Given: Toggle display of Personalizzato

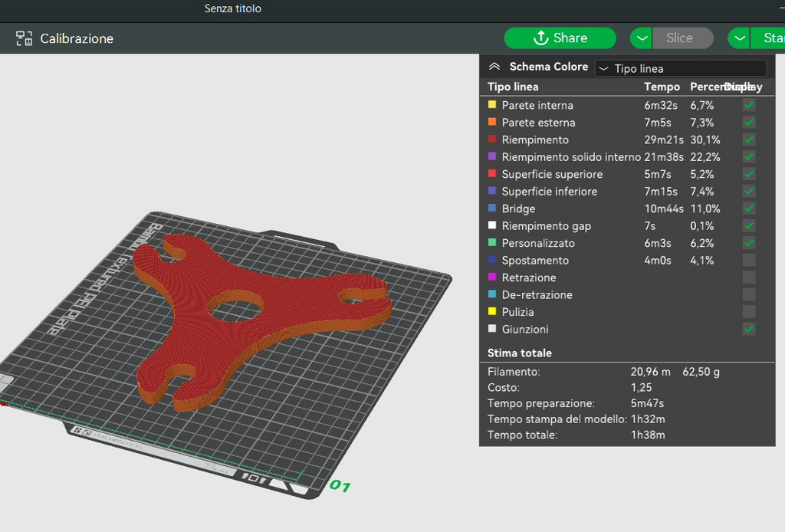Looking at the screenshot, I should click(x=749, y=243).
